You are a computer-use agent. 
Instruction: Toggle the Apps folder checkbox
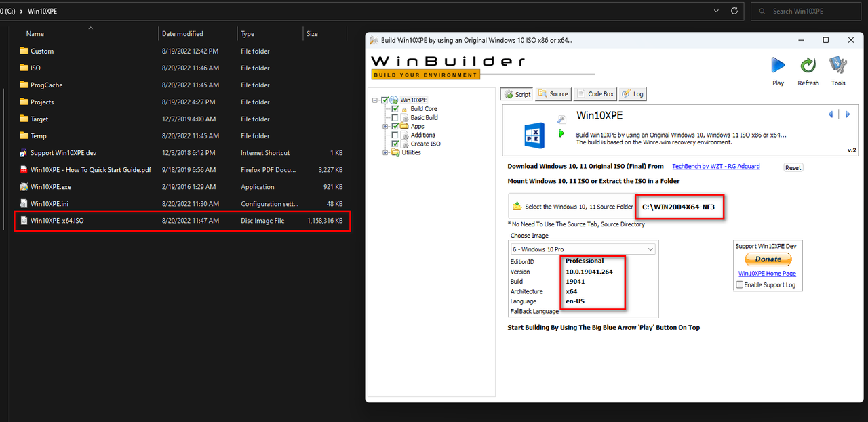tap(395, 127)
